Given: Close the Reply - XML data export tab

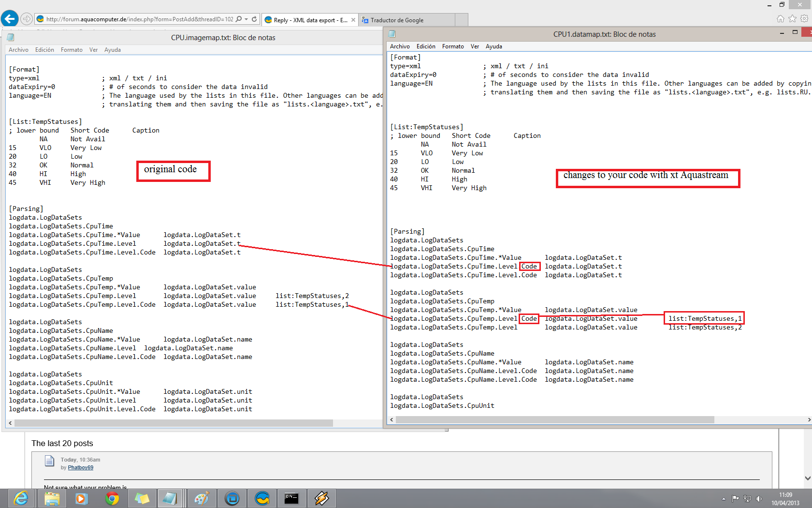Looking at the screenshot, I should click(353, 20).
